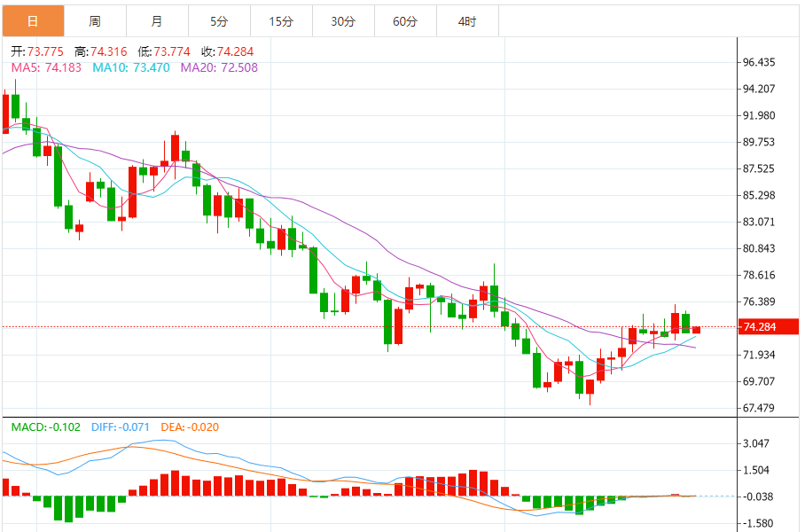Click the -0.038 MACD axis label
This screenshot has width=805, height=532.
point(758,497)
